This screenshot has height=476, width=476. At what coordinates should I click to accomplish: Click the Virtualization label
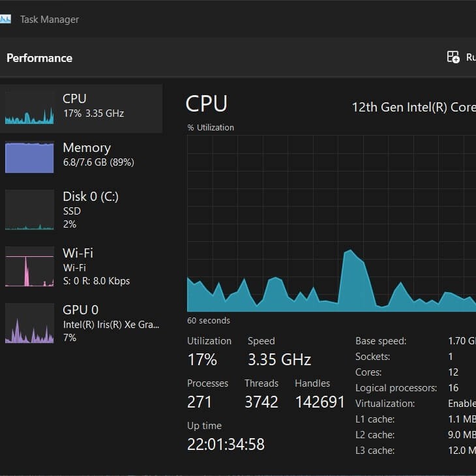point(385,404)
